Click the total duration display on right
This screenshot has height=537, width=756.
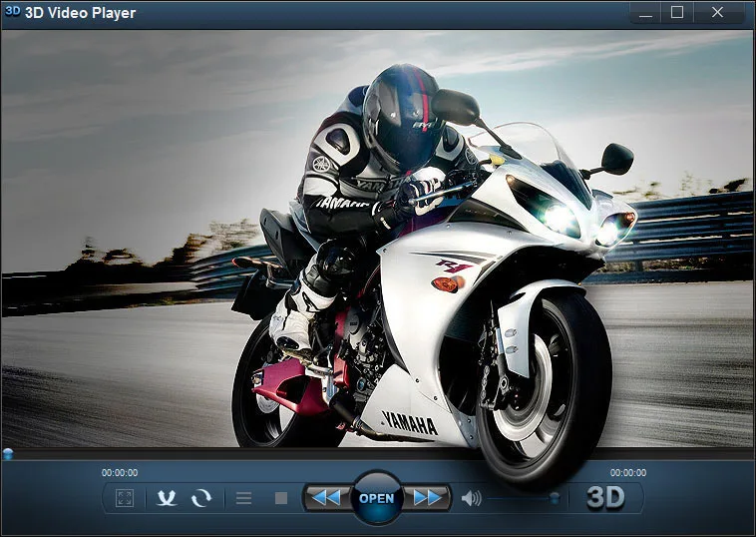[628, 473]
